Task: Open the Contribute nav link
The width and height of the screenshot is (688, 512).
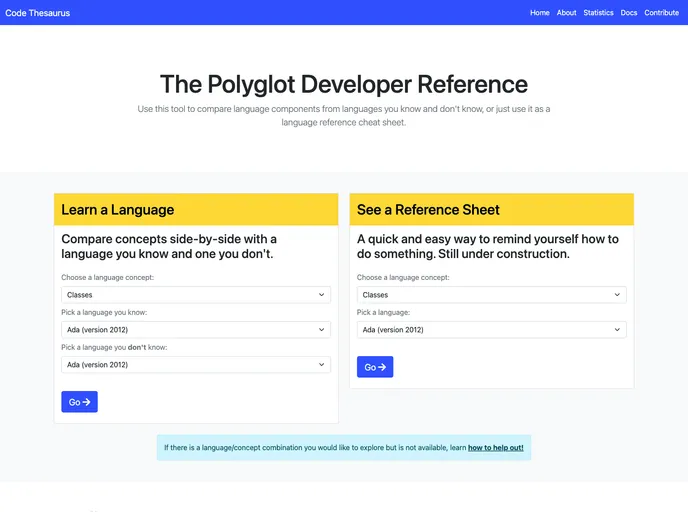Action: point(661,13)
